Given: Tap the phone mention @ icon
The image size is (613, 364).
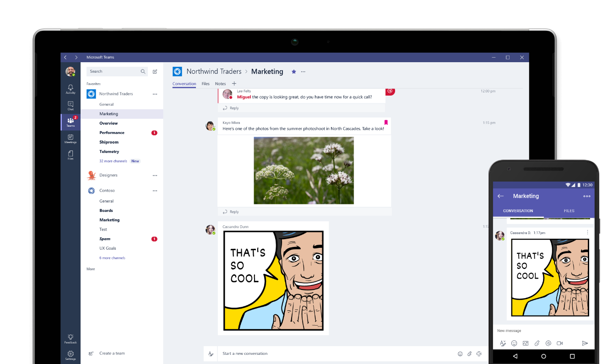Looking at the screenshot, I should [548, 343].
